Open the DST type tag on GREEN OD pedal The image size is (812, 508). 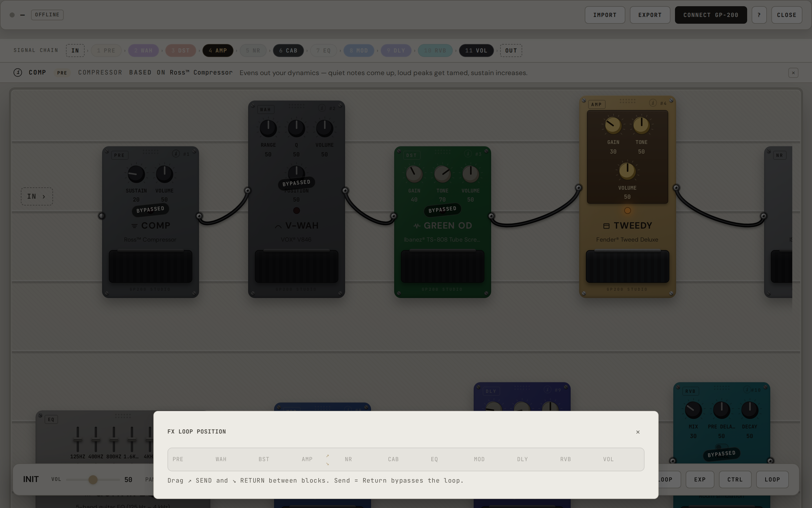click(411, 155)
